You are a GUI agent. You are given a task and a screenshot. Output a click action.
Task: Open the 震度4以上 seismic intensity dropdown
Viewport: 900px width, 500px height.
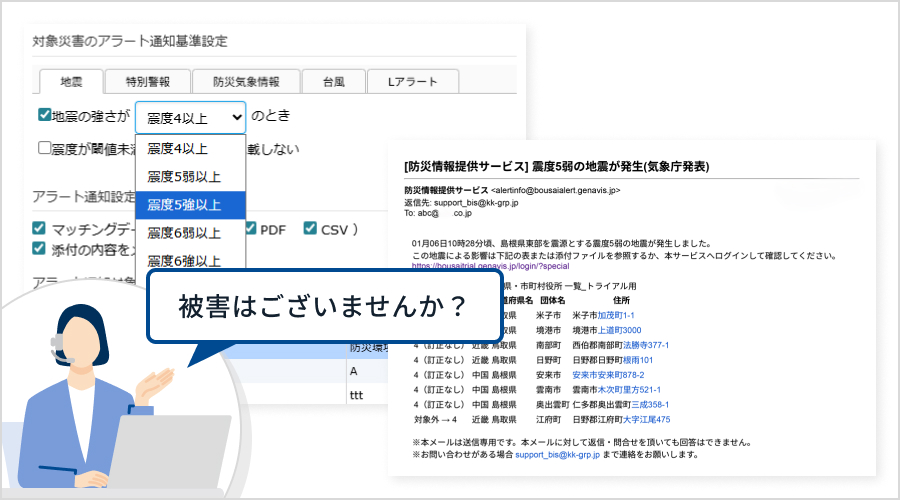point(191,118)
